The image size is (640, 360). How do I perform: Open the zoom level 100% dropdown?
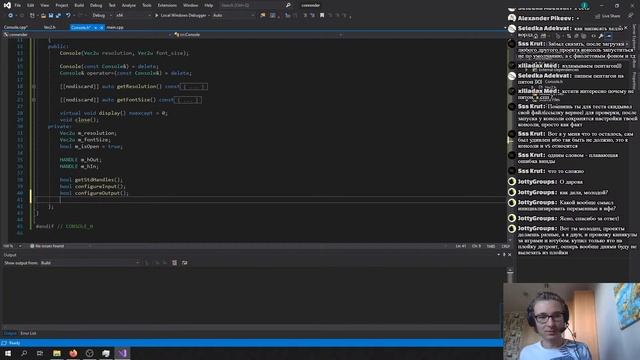coord(12,246)
